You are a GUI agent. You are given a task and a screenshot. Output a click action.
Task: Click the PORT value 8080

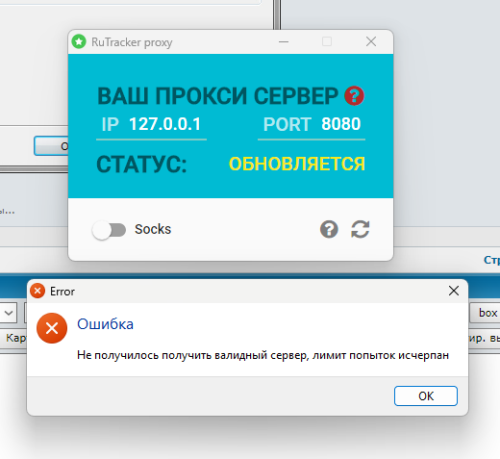pyautogui.click(x=341, y=124)
